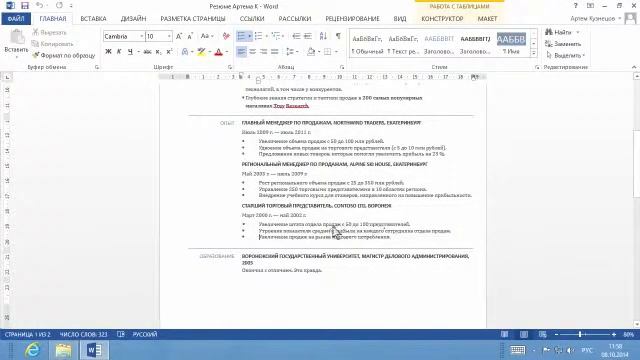Image resolution: width=640 pixels, height=360 pixels.
Task: Open the Cambria font name dropdown
Action: click(x=141, y=36)
